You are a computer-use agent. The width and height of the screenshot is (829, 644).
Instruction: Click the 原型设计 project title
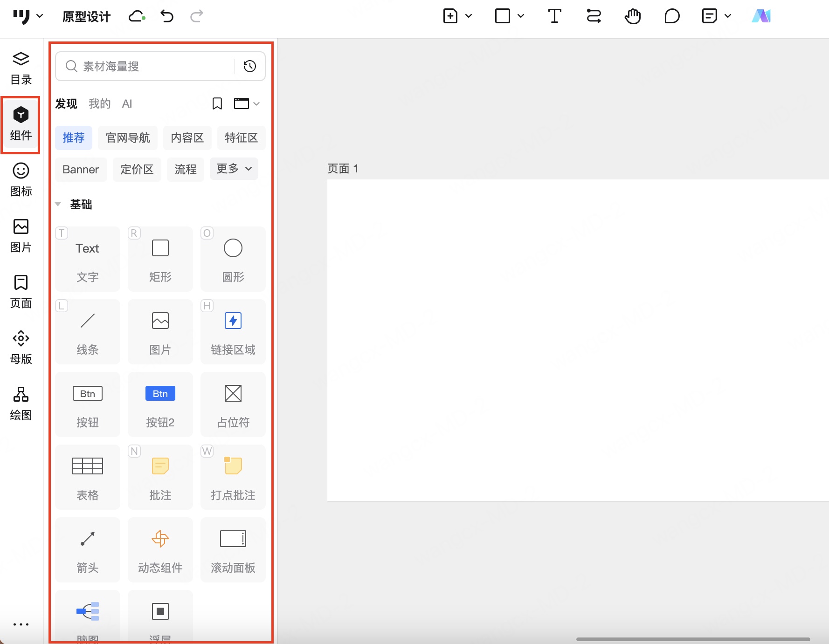pos(87,17)
